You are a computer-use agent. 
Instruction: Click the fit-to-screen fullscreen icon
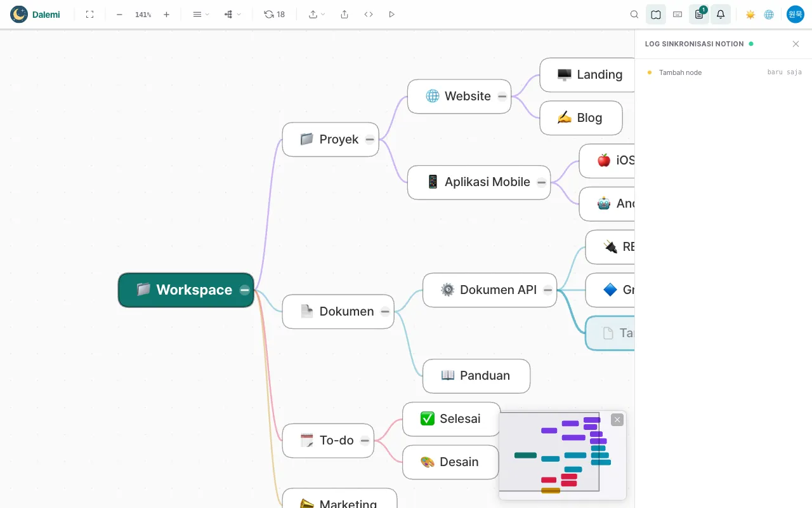pos(89,14)
